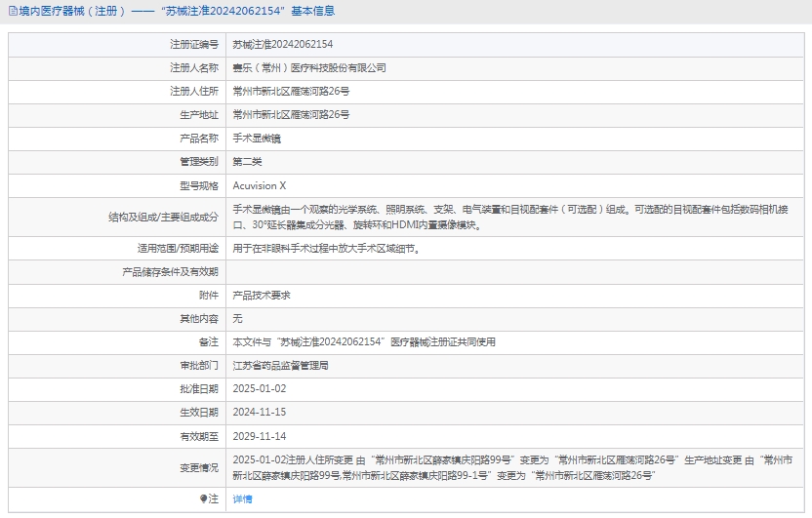Select product name 手术显微镜
The height and width of the screenshot is (518, 812).
pyautogui.click(x=257, y=139)
